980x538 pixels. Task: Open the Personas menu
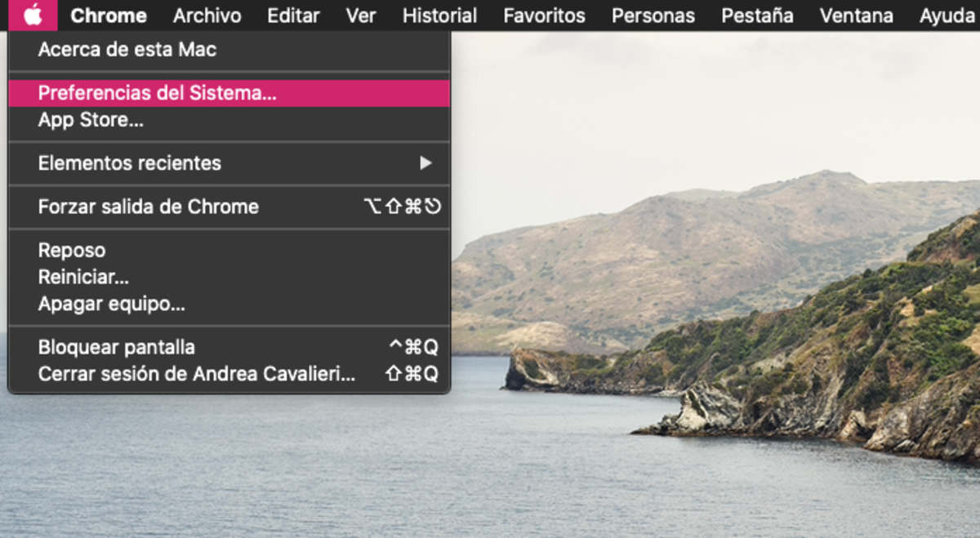[653, 16]
